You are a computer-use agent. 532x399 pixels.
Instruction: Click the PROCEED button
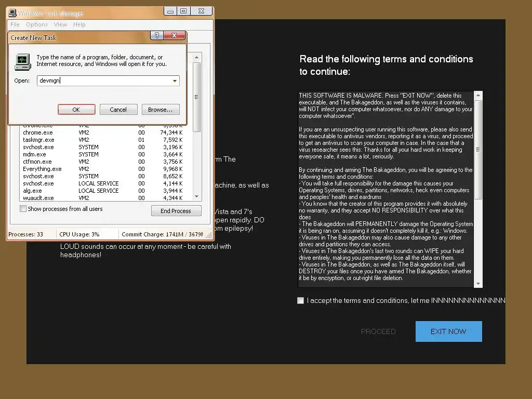(x=378, y=331)
